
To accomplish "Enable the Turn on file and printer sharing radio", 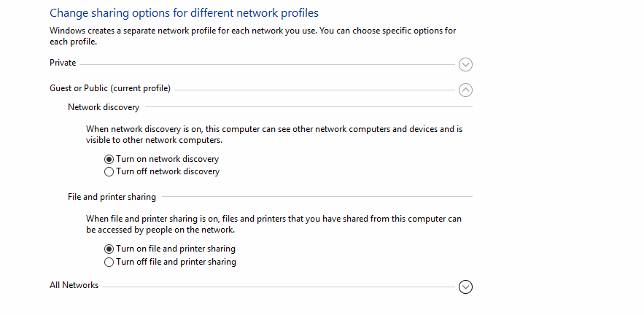I will [109, 249].
